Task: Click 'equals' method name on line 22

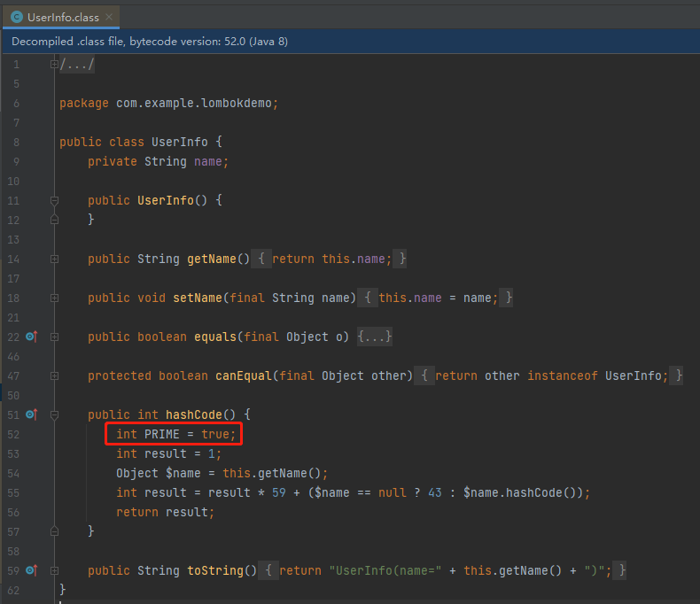Action: pos(214,337)
